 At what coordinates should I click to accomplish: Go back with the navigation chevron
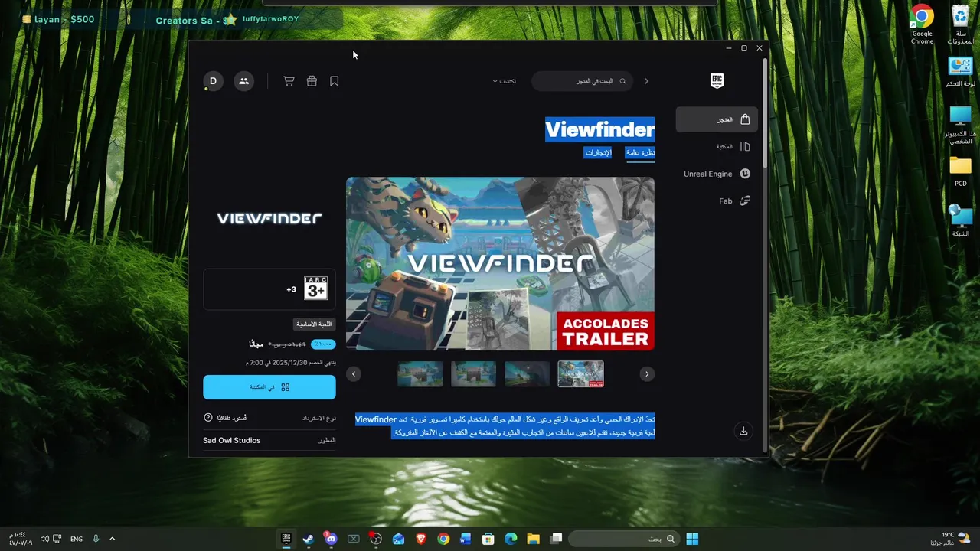click(x=646, y=81)
